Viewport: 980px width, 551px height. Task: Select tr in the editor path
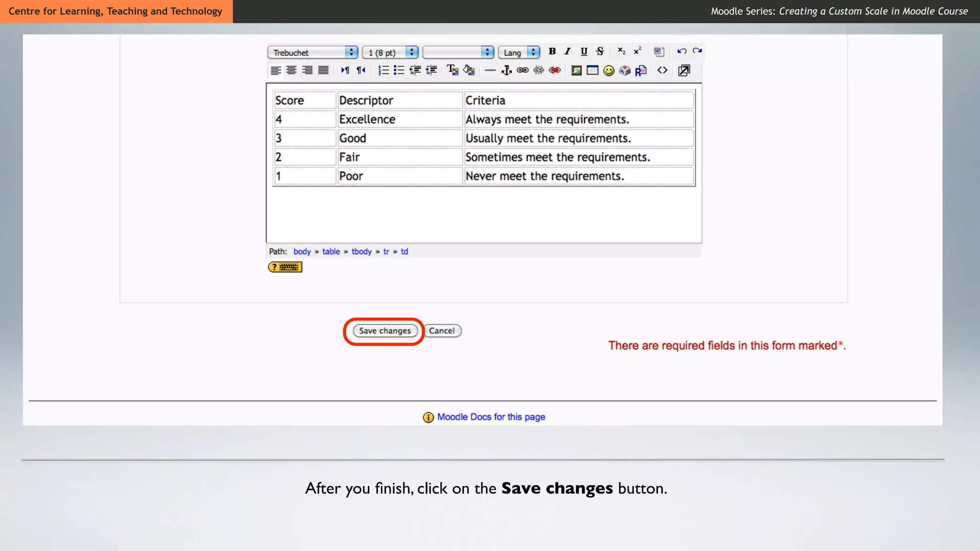[386, 252]
